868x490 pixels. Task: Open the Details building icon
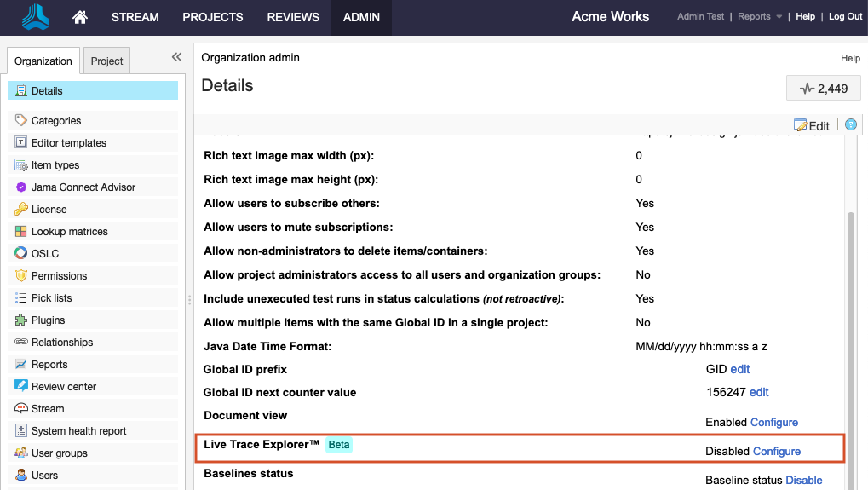tap(21, 90)
